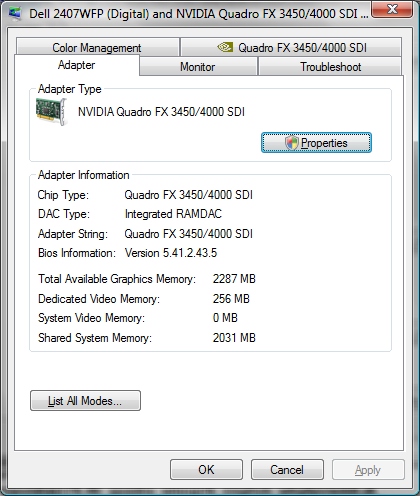Select the NVIDIA Quadro FX 3450/4000 SDI adapter name
Image resolution: width=420 pixels, height=496 pixels.
click(161, 112)
